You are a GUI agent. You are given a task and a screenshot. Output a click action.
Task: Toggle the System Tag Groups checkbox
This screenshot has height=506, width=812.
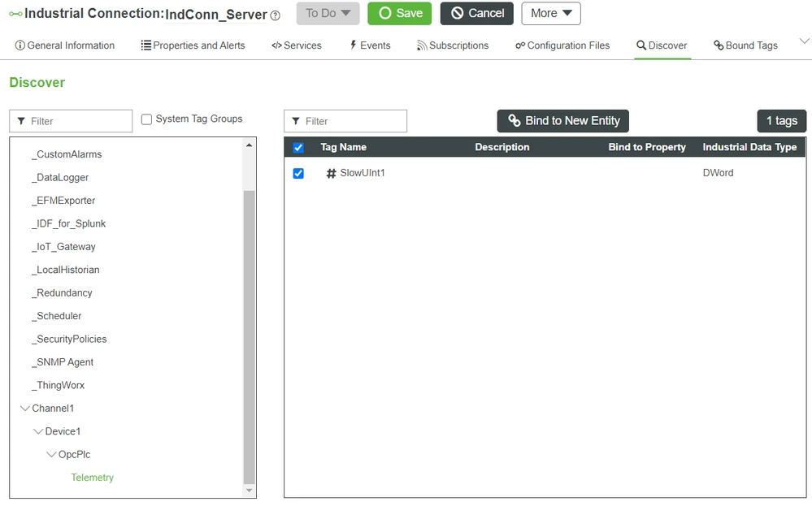click(x=146, y=119)
